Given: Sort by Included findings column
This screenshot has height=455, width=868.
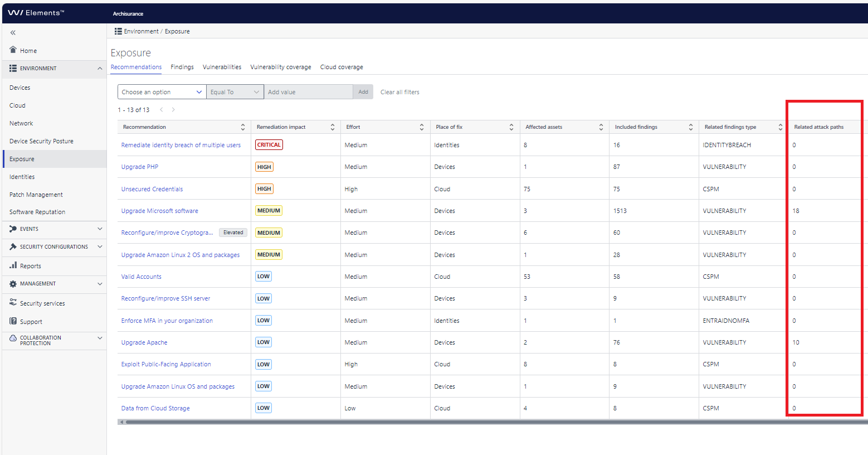Looking at the screenshot, I should pos(691,127).
